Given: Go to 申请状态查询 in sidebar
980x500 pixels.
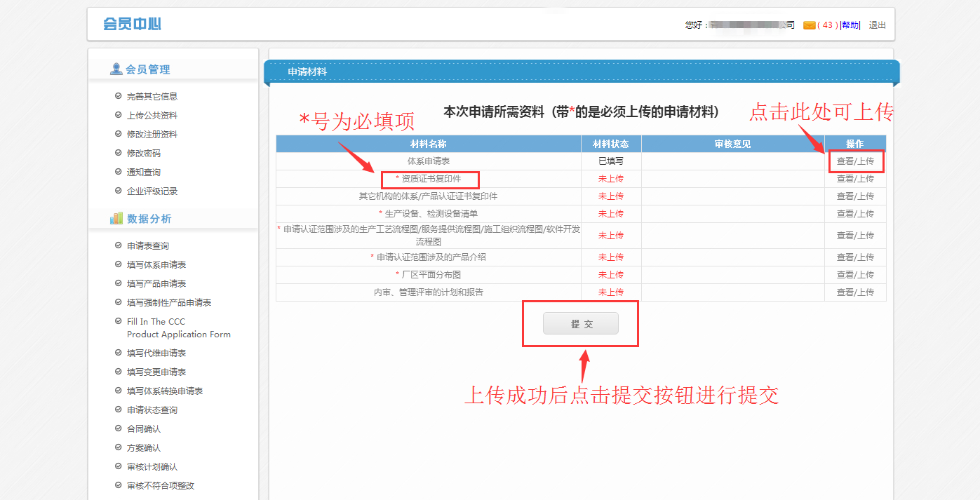Looking at the screenshot, I should 152,410.
